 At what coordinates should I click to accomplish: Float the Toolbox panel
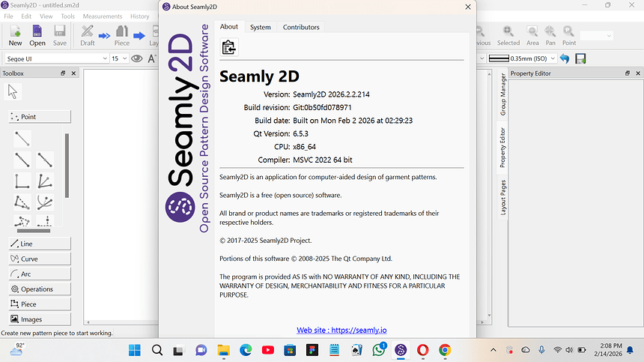(63, 73)
